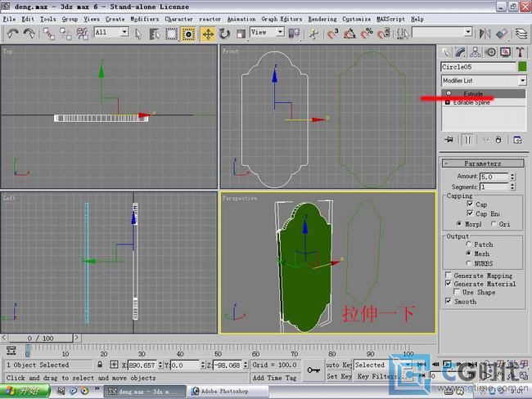Open the Layer Manager icon
The height and width of the screenshot is (399, 532).
click(521, 34)
